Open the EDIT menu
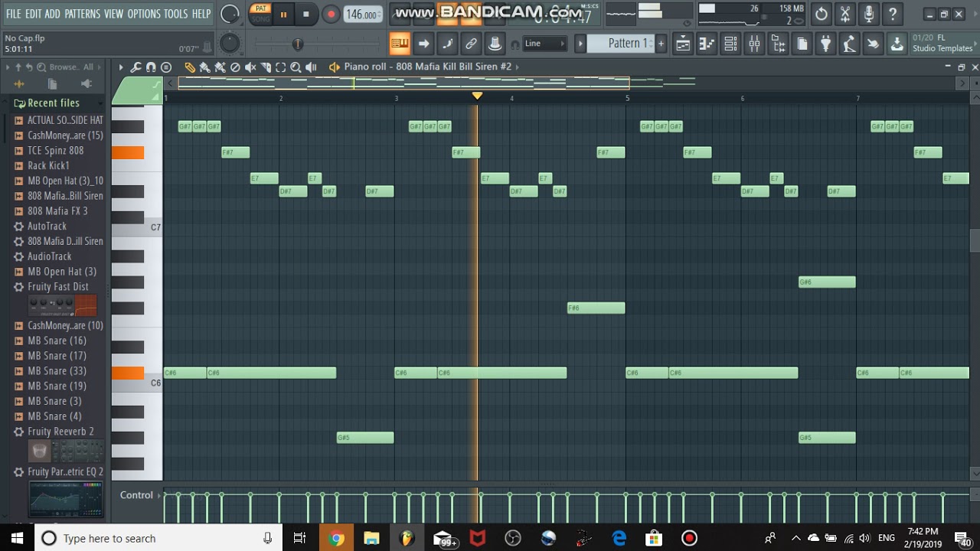The image size is (980, 551). tap(33, 14)
